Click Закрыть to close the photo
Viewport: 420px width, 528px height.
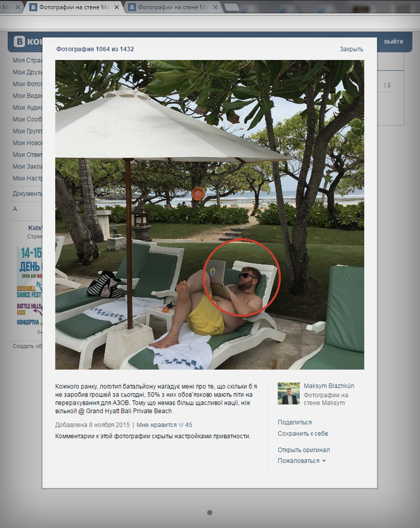click(351, 49)
